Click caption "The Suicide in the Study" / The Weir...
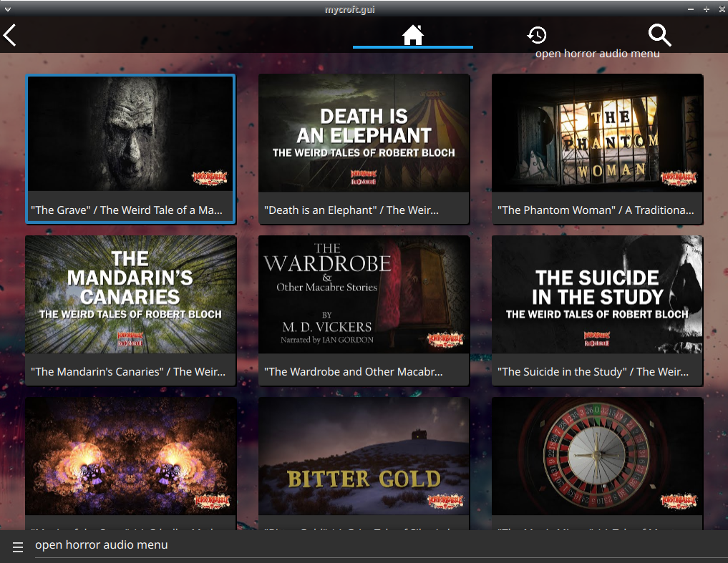This screenshot has width=728, height=563. click(593, 372)
